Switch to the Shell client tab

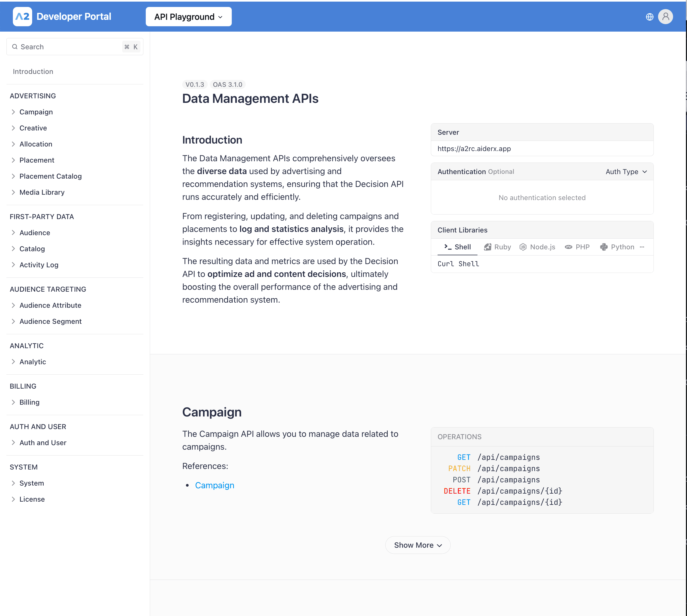click(x=457, y=247)
